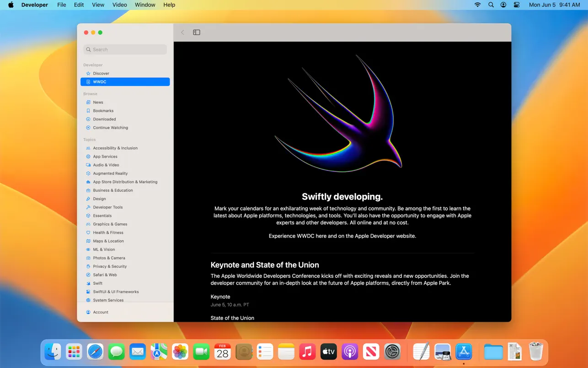Viewport: 588px width, 368px height.
Task: Click the Downloaded arrow icon
Action: (88, 119)
